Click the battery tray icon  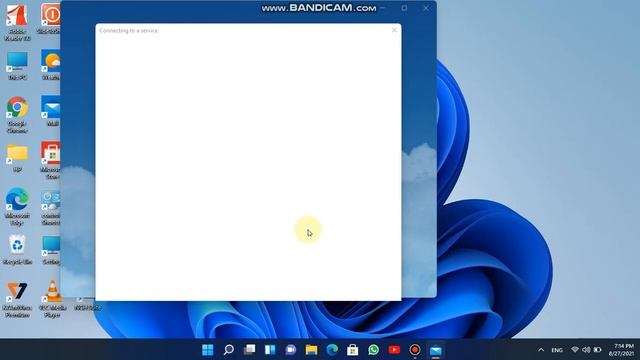point(598,350)
